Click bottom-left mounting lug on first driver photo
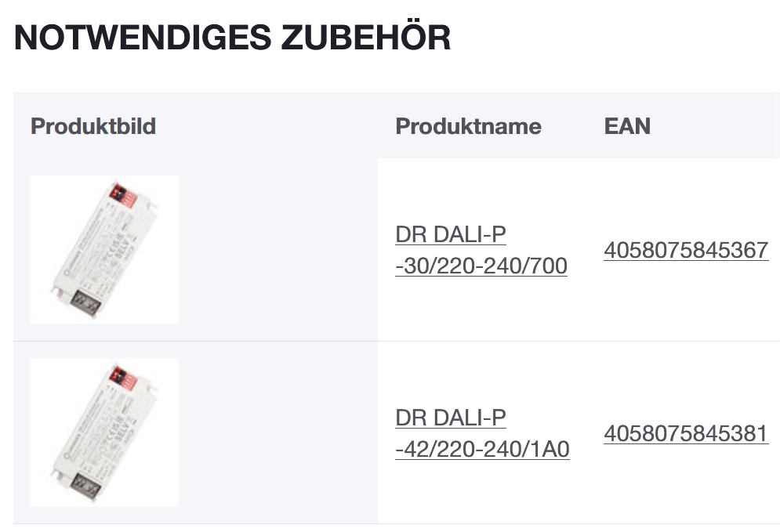 [x=56, y=289]
